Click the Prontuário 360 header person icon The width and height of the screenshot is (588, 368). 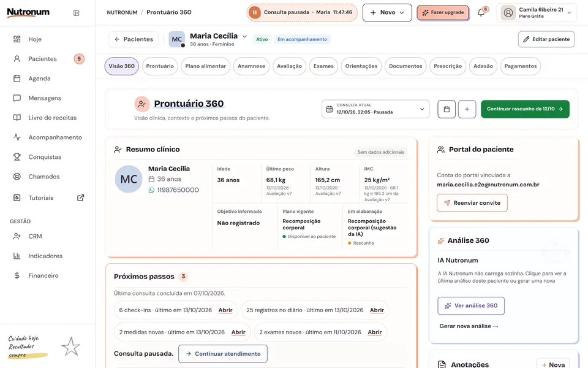coord(141,104)
